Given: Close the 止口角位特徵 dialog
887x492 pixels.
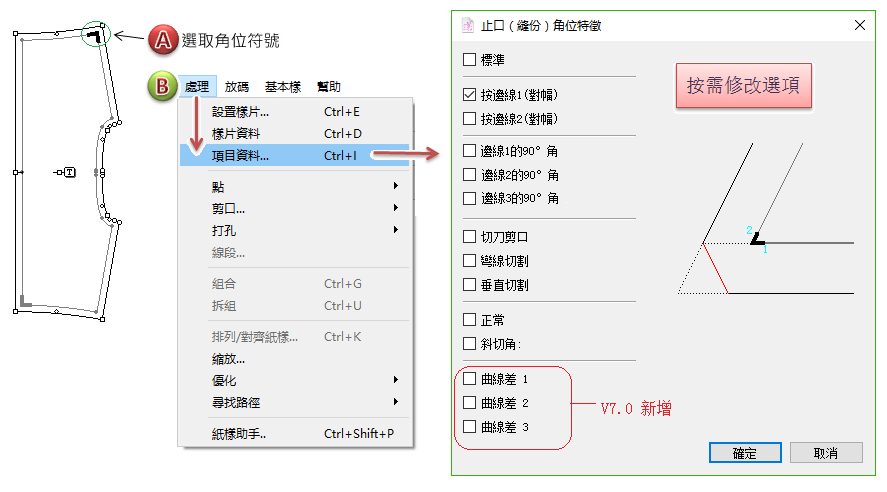Looking at the screenshot, I should pos(859,25).
